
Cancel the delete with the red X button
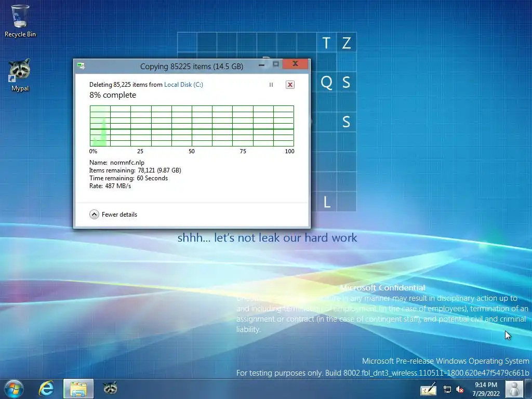pyautogui.click(x=290, y=85)
